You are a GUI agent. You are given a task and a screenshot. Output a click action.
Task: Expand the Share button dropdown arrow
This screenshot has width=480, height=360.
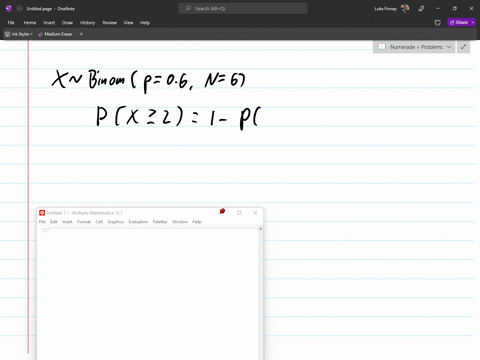coord(473,22)
